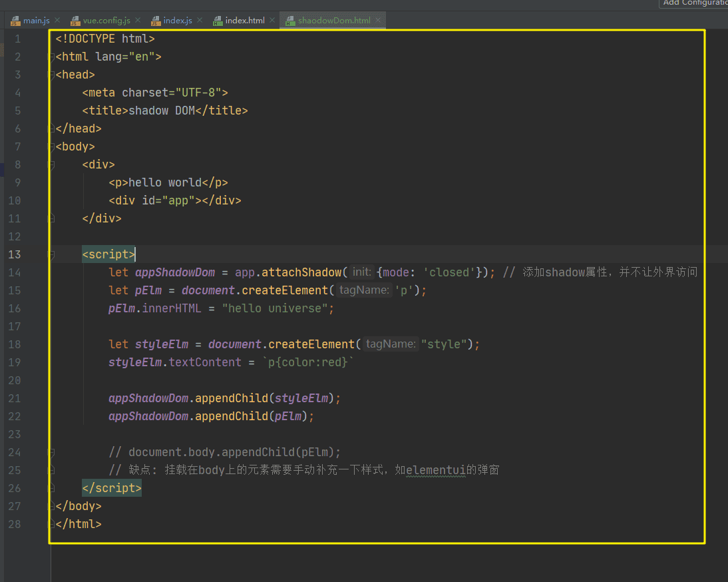Viewport: 728px width, 582px height.
Task: Place cursor on "hello universe" string
Action: 277,308
